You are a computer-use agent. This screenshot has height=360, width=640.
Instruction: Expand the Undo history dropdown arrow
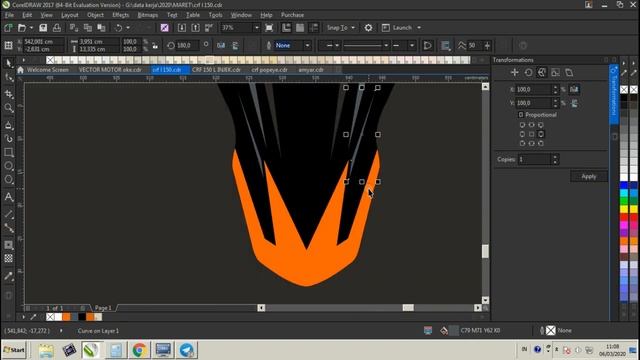pyautogui.click(x=128, y=28)
